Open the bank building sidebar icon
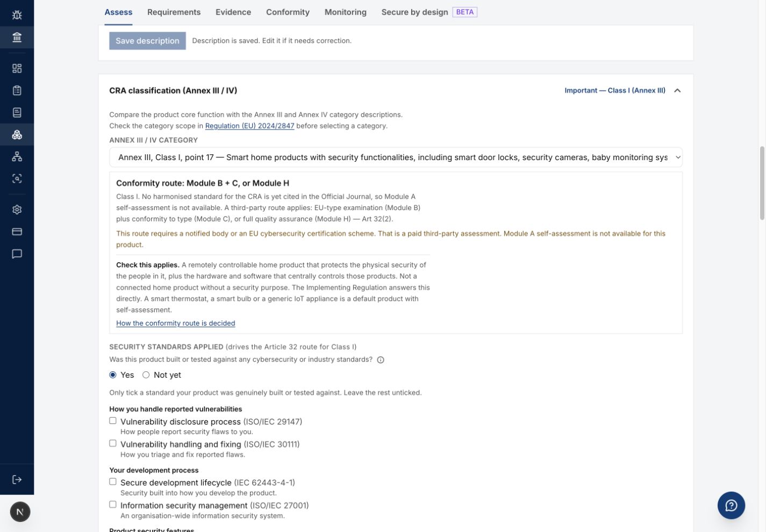Screen dimensions: 766x532 tap(17, 37)
